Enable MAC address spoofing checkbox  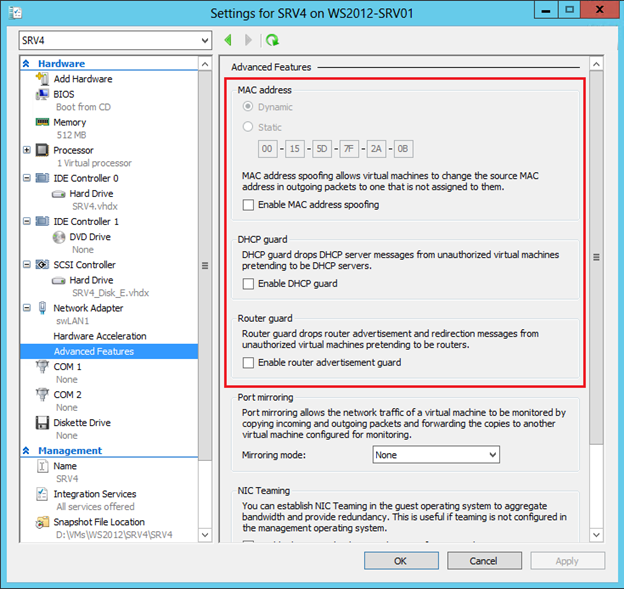pos(248,205)
